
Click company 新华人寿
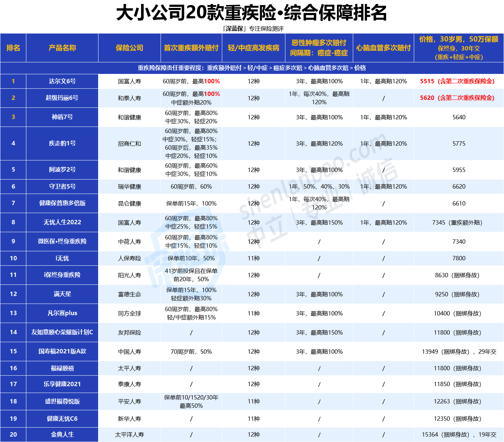point(130,419)
